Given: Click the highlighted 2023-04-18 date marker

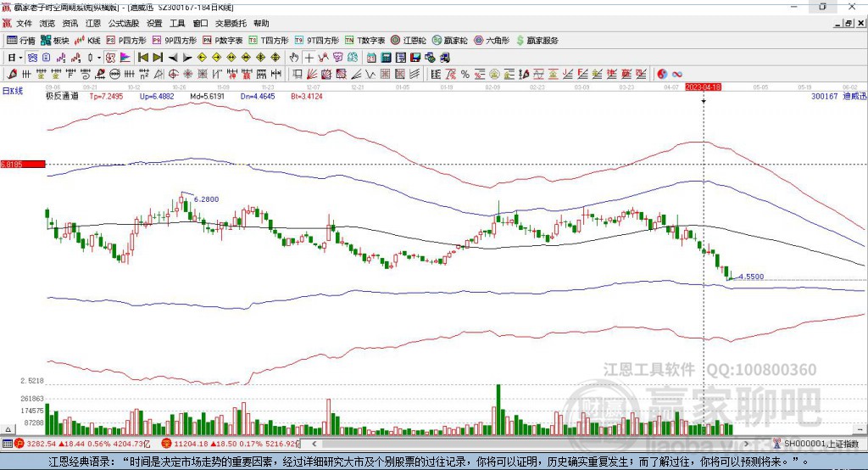Looking at the screenshot, I should click(703, 87).
